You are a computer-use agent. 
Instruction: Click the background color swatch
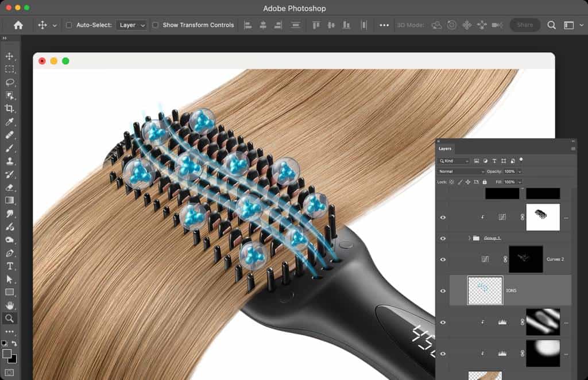14,360
